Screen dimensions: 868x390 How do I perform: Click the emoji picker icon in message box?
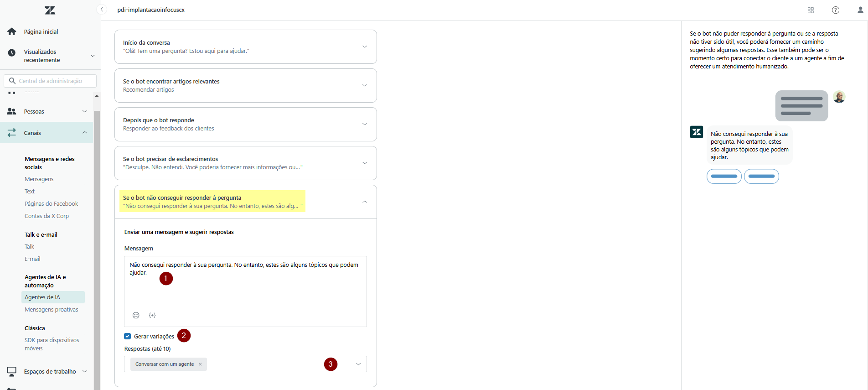(x=136, y=315)
